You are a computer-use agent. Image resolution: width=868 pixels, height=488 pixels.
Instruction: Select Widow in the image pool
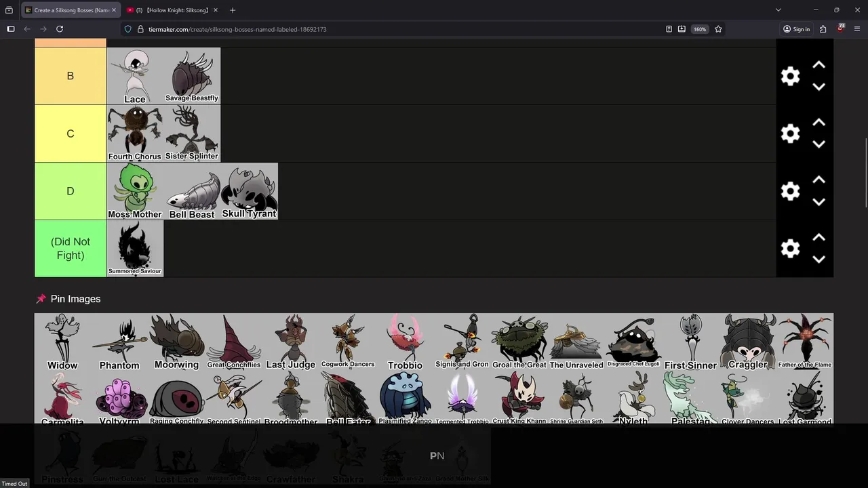[x=62, y=342]
